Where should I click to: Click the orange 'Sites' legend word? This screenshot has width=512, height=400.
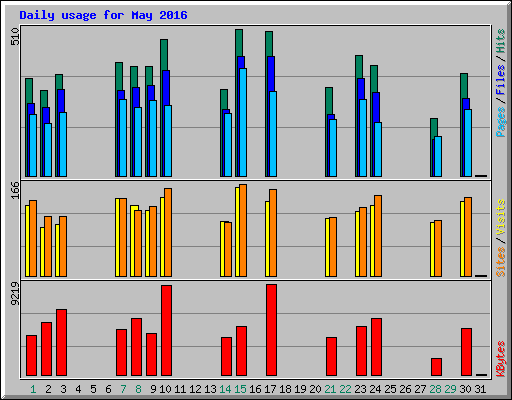[500, 262]
